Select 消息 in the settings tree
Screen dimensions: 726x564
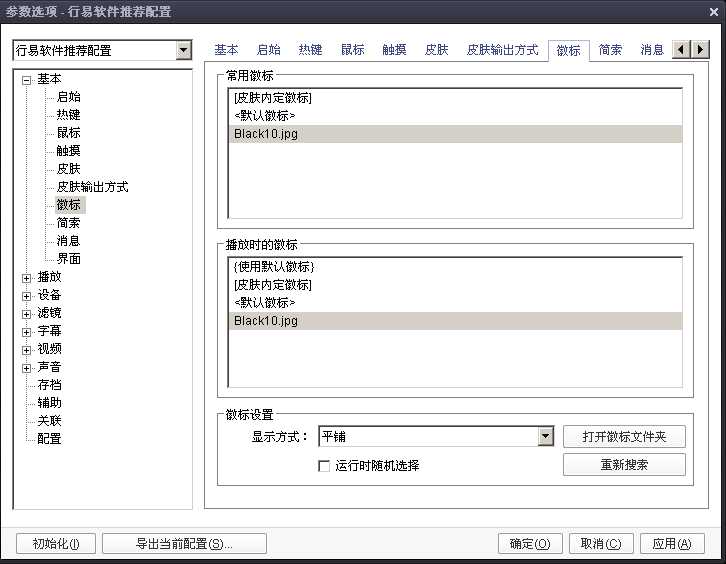point(69,241)
